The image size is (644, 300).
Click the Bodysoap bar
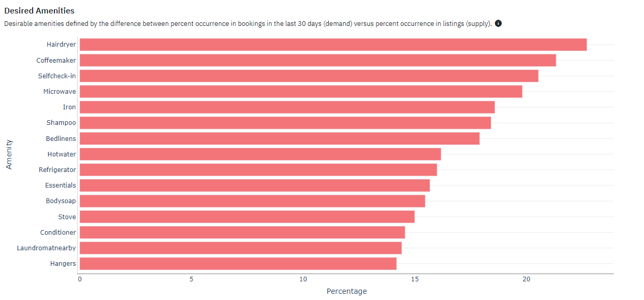(x=253, y=201)
